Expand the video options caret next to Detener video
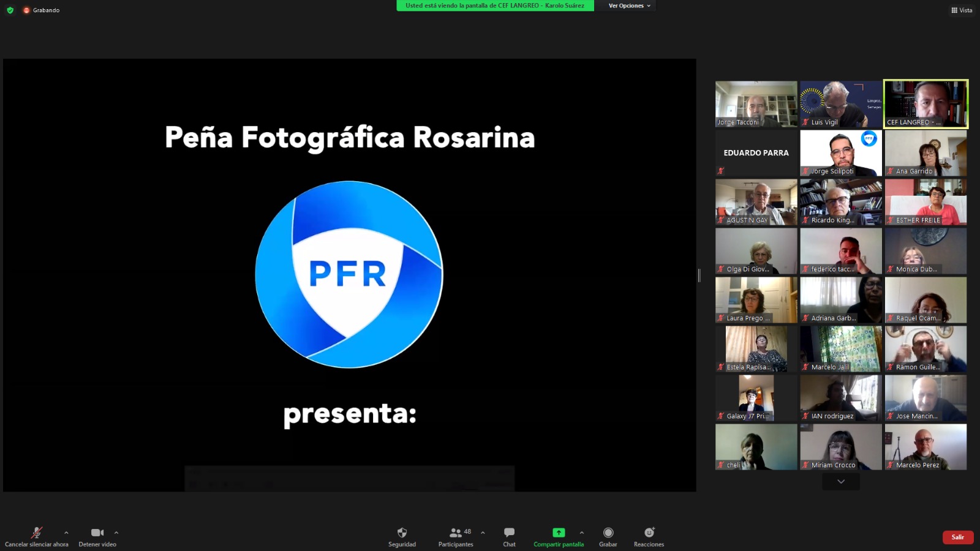Image resolution: width=980 pixels, height=551 pixels. 116,533
